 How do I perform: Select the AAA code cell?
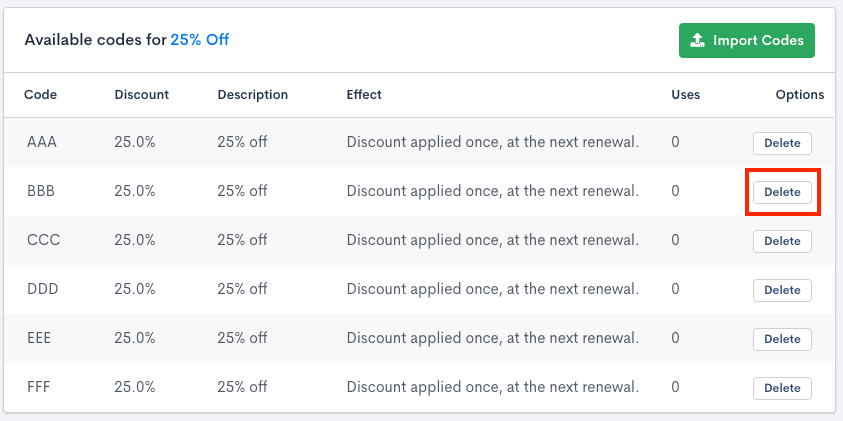[42, 142]
